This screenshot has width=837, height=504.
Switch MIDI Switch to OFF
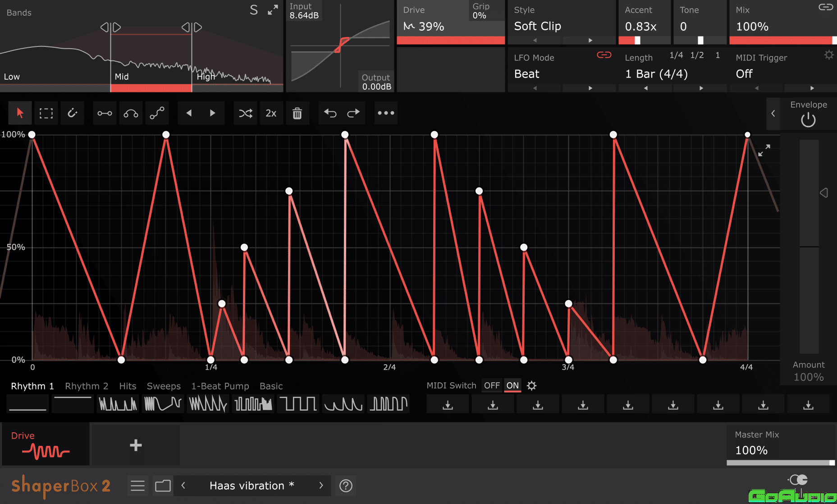(492, 385)
